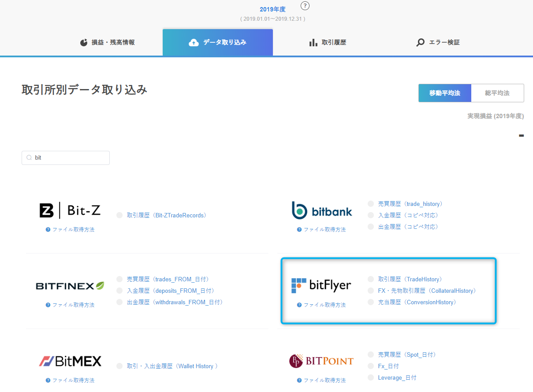Select the BITFINEX exchange logo
The height and width of the screenshot is (392, 533).
coord(69,285)
